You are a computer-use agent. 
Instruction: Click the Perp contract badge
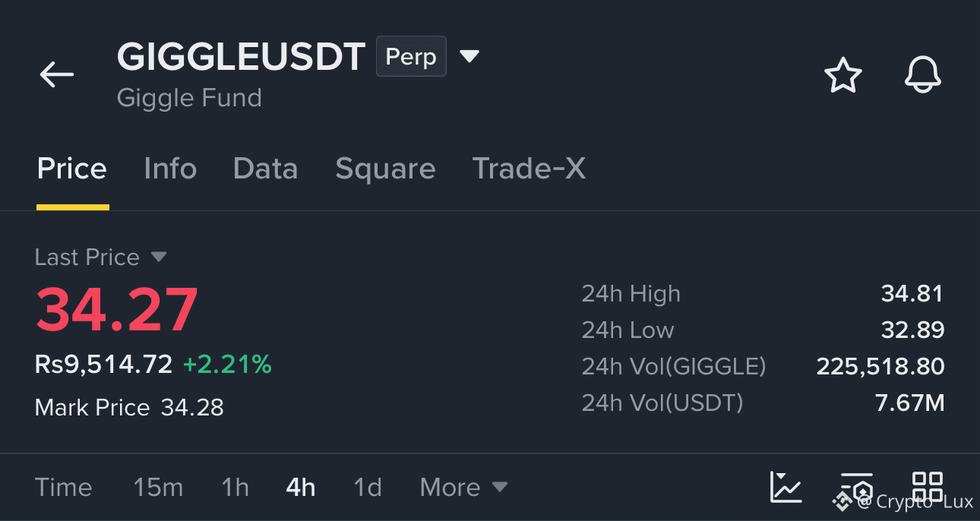pyautogui.click(x=411, y=57)
